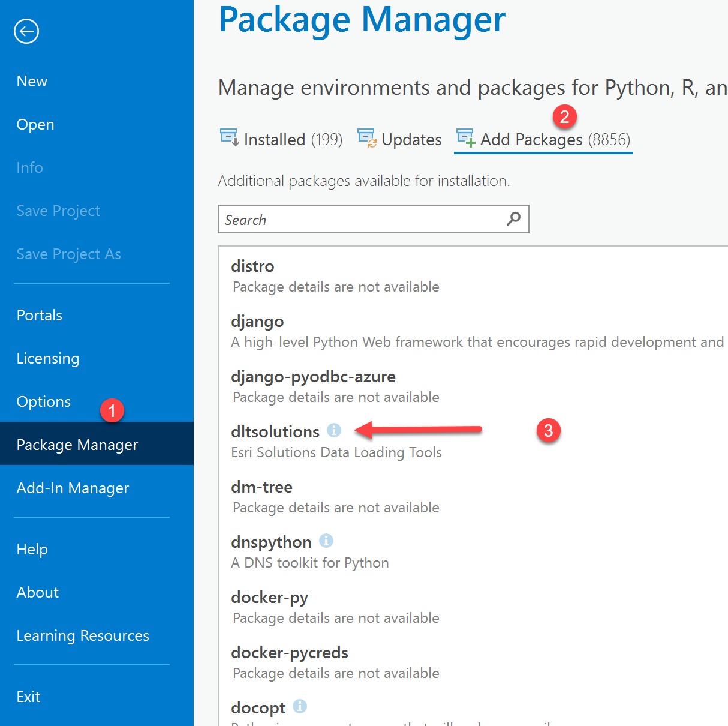Click info icon next to dltsolutions
This screenshot has height=726, width=728.
coord(334,430)
